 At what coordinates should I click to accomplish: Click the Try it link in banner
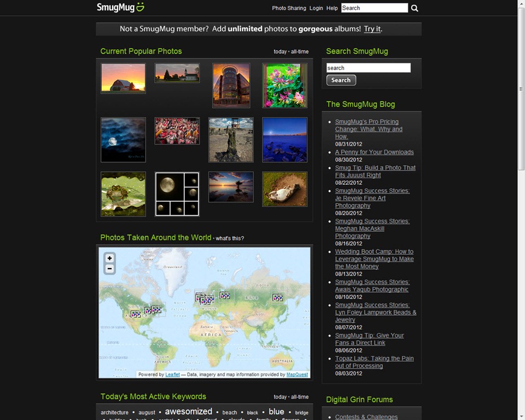coord(372,29)
